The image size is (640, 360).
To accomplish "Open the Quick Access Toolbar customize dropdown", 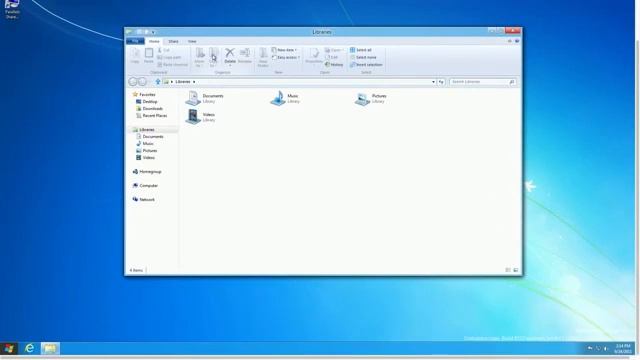I will tap(153, 32).
